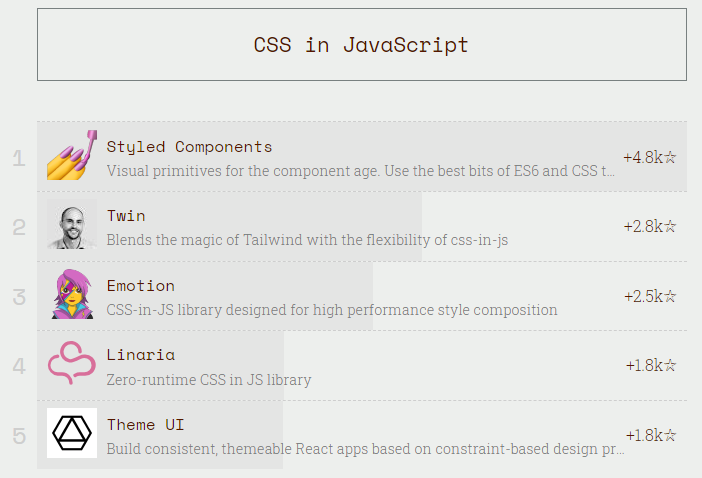Viewport: 702px width, 478px height.
Task: Open the Styled Components project title
Action: click(x=189, y=147)
